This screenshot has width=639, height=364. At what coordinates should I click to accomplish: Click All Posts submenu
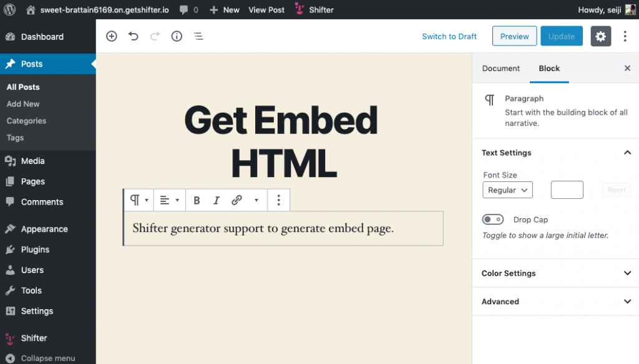(23, 87)
